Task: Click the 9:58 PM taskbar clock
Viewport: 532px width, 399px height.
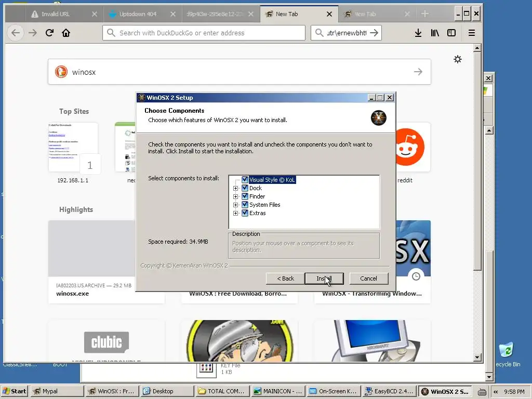Action: click(x=514, y=392)
